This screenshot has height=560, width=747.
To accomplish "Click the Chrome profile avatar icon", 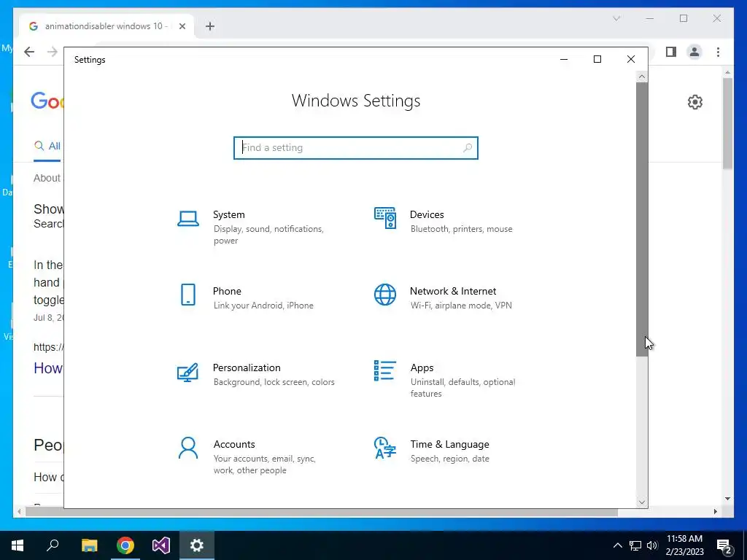I will point(694,52).
